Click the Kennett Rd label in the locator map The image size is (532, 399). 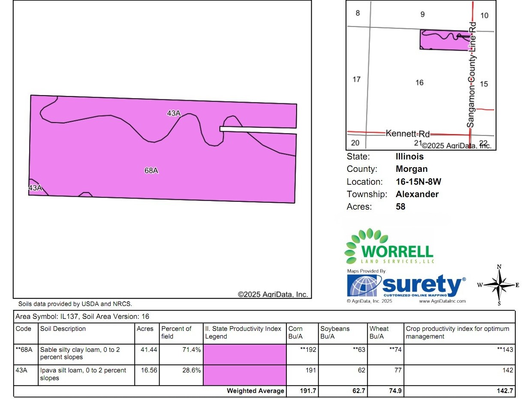pyautogui.click(x=407, y=133)
